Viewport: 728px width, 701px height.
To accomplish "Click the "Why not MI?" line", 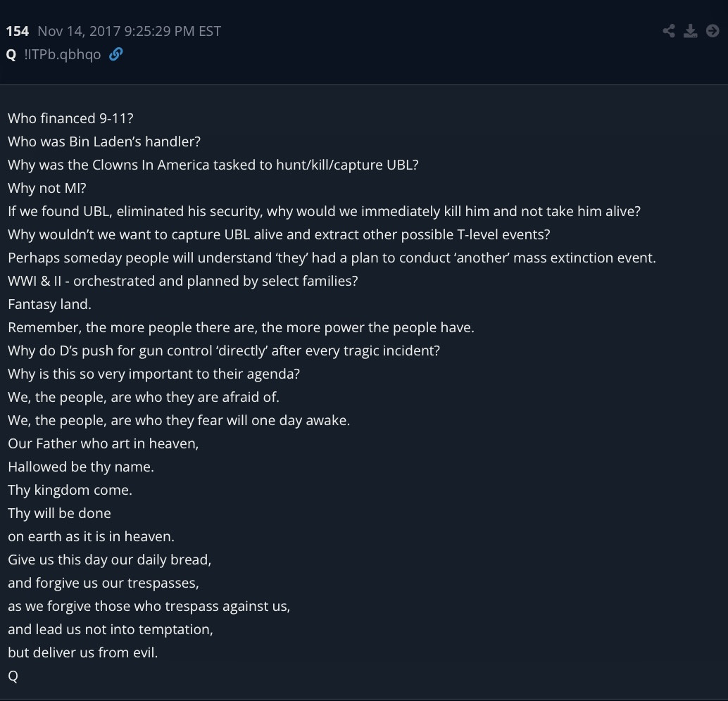I will click(x=46, y=188).
